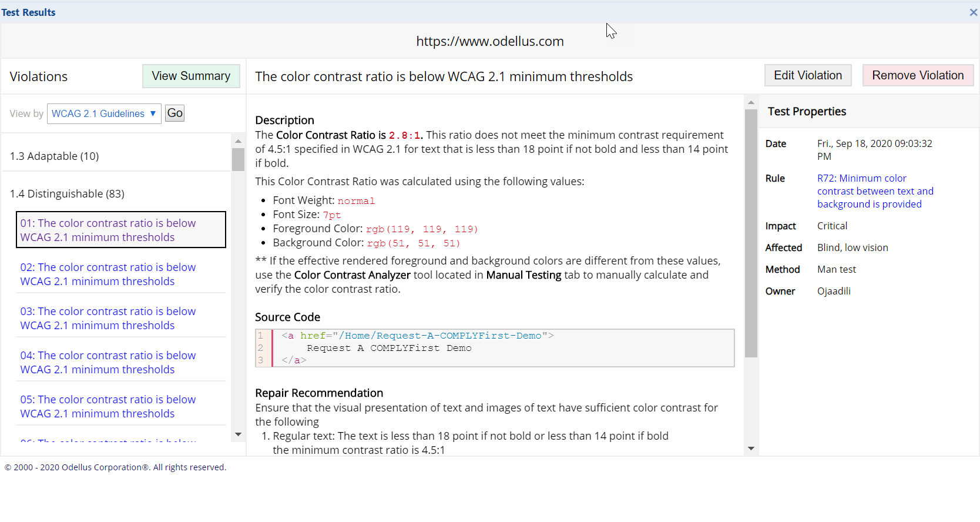980x522 pixels.
Task: Expand the 1.3 Adaptable category
Action: click(55, 156)
